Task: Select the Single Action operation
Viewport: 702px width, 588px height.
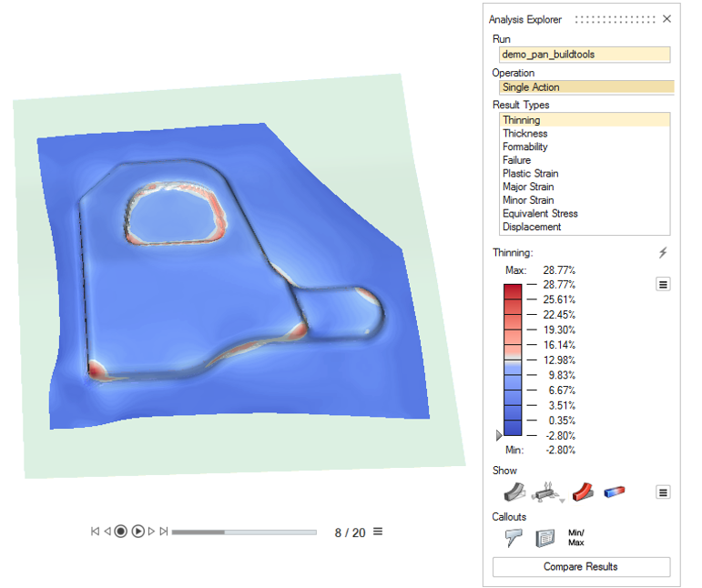Action: point(586,87)
